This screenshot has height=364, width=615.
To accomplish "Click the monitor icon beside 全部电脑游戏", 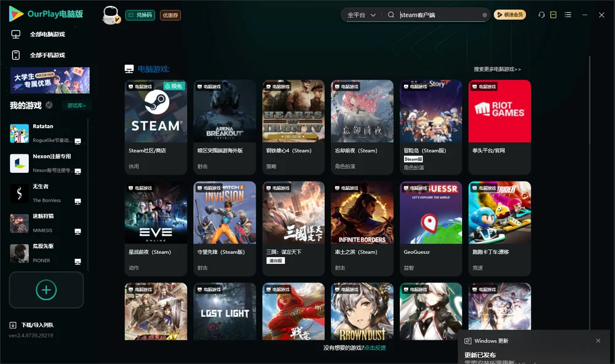I will [x=16, y=34].
